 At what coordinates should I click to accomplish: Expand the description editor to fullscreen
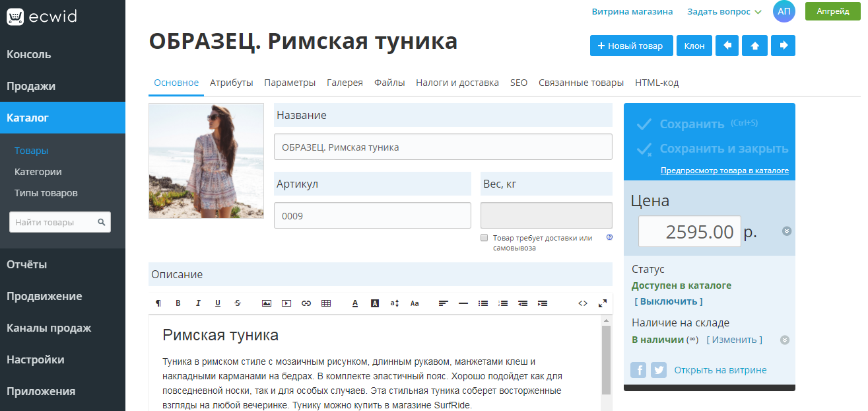point(603,303)
